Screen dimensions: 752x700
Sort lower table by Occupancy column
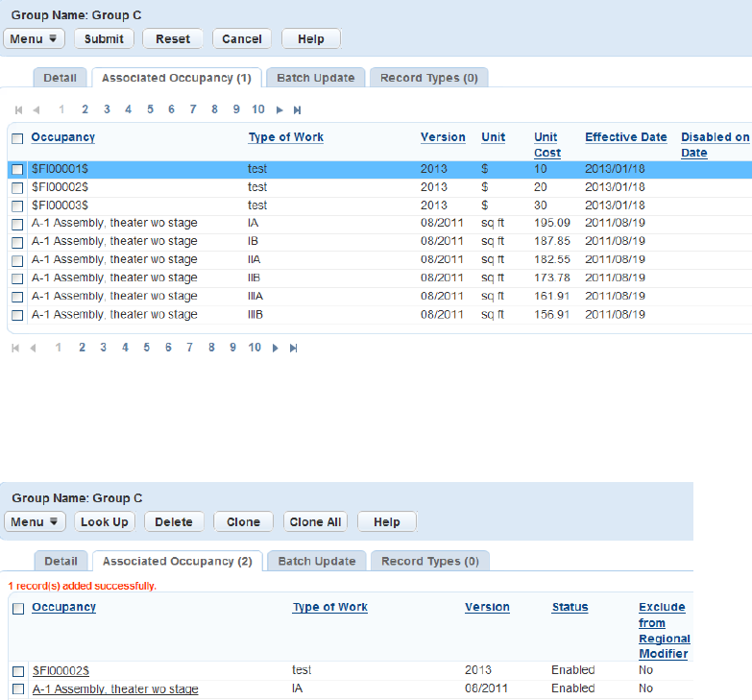point(63,607)
